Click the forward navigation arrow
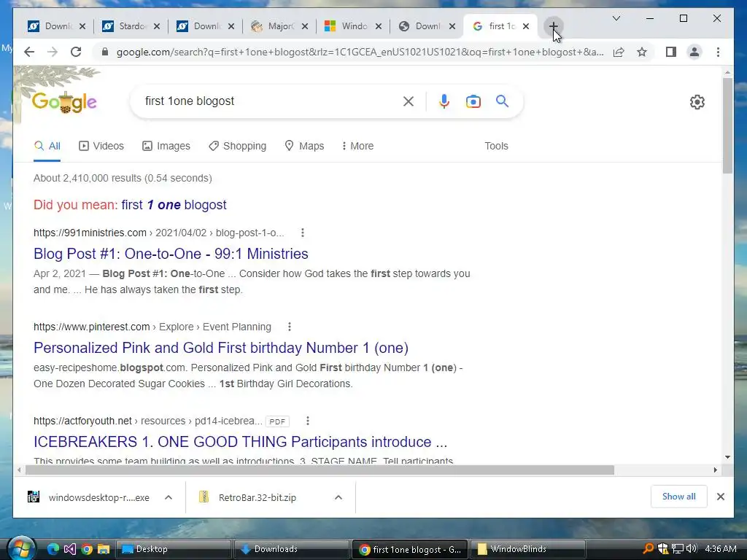 tap(53, 52)
